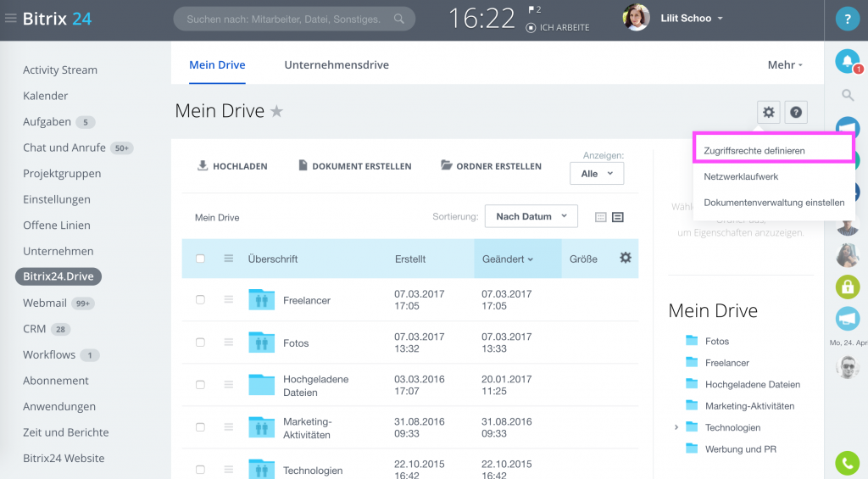Click the 16:22 clock display
This screenshot has width=868, height=479.
pyautogui.click(x=481, y=19)
